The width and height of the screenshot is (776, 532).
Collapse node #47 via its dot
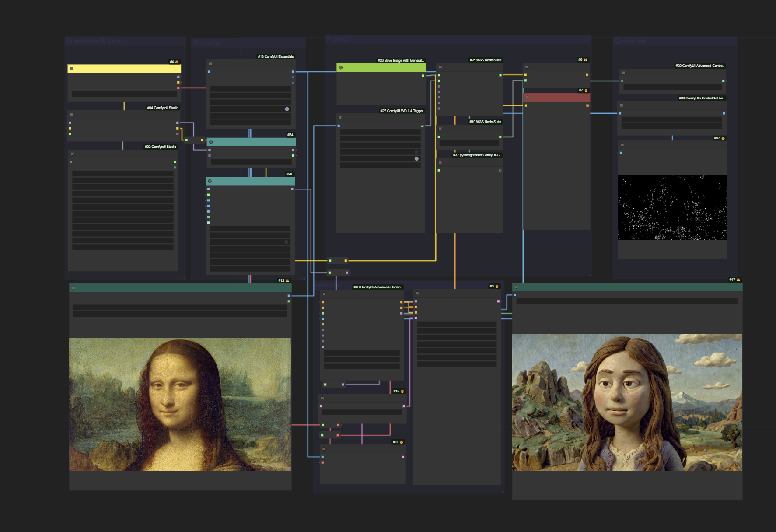pyautogui.click(x=517, y=287)
